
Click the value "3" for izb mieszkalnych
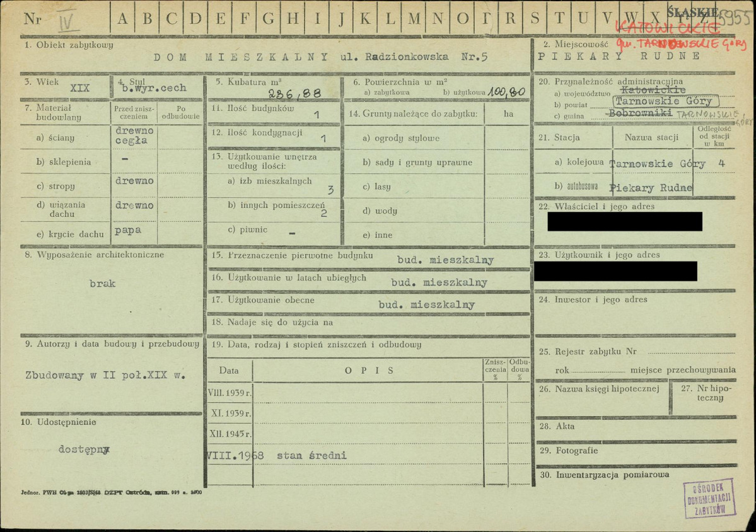pyautogui.click(x=330, y=190)
